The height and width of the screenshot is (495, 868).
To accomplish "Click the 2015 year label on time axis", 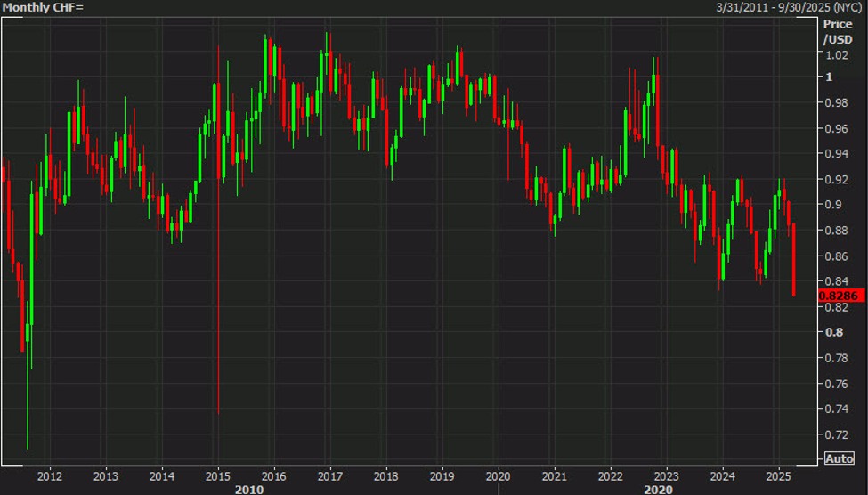I will [217, 475].
